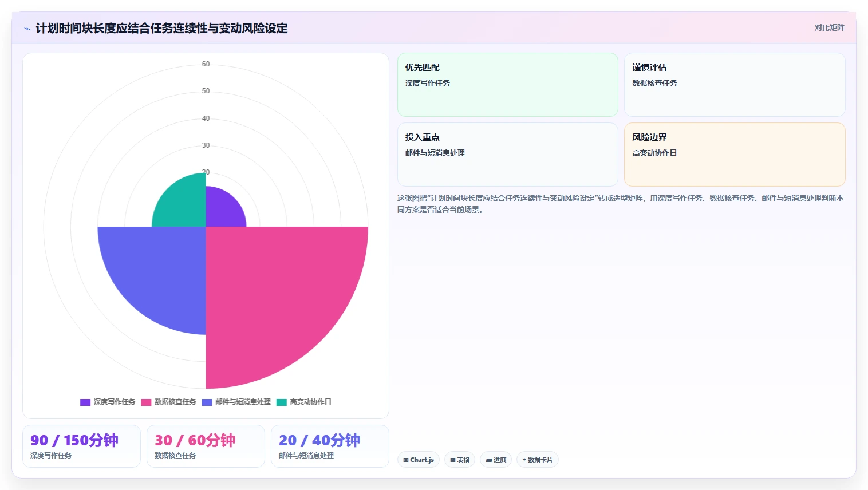Toggle 邮件与短消息处理 legend swatch
Screen dimensions: 868x490
tap(207, 402)
